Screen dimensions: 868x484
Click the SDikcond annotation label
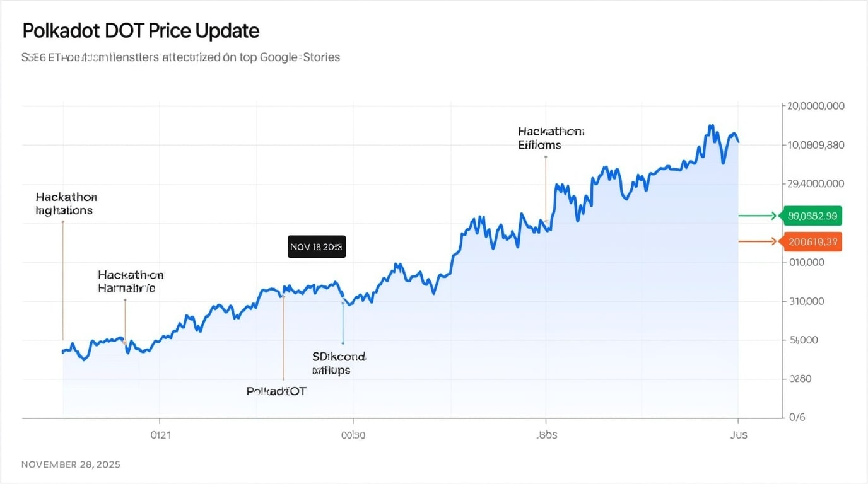(339, 364)
